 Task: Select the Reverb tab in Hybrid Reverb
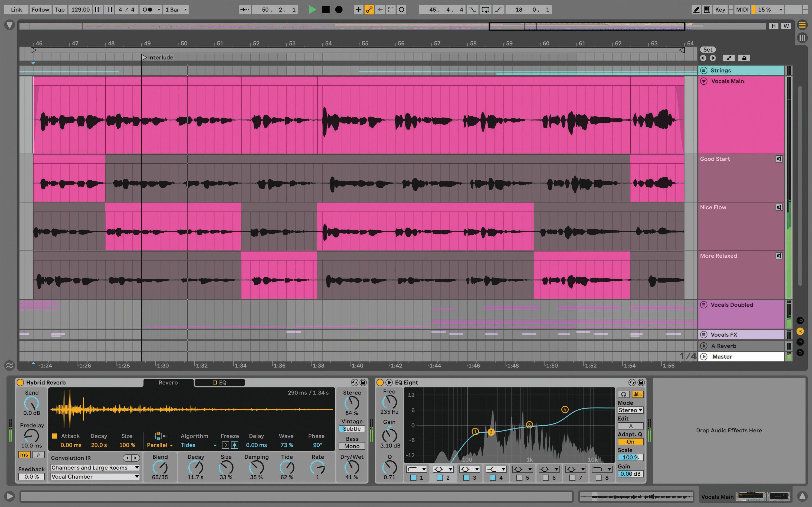coord(168,382)
